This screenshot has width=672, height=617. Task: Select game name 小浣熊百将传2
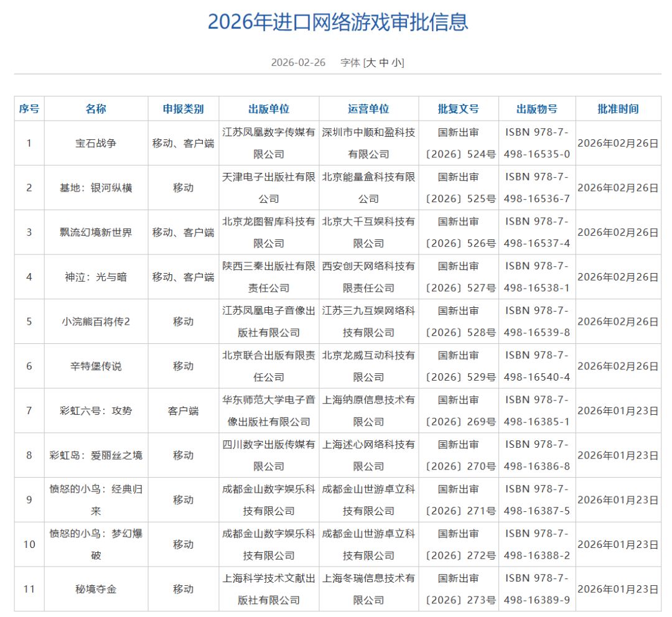[x=96, y=322]
